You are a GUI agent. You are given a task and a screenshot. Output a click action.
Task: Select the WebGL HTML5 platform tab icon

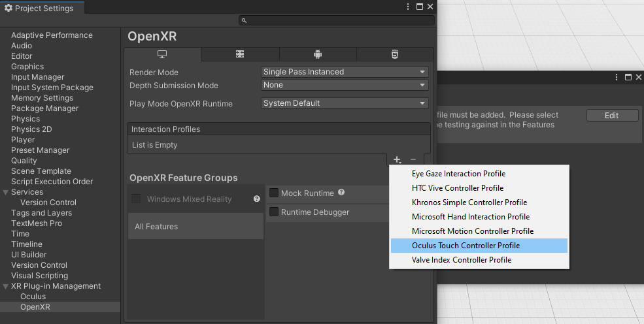tap(395, 54)
